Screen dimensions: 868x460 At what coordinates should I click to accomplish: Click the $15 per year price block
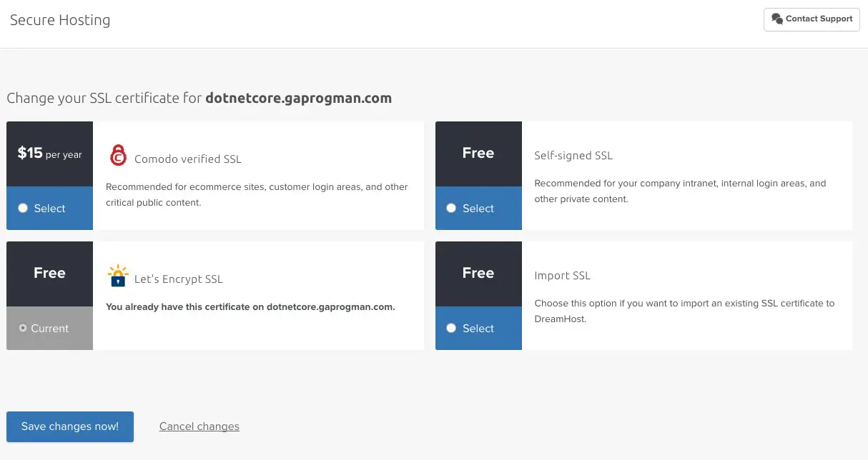coord(49,153)
